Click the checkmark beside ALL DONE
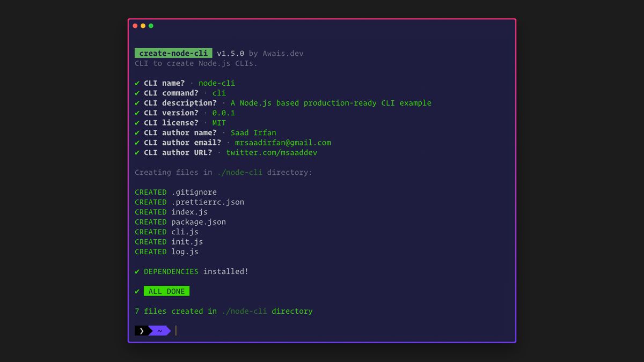This screenshot has width=644, height=362. coord(137,292)
